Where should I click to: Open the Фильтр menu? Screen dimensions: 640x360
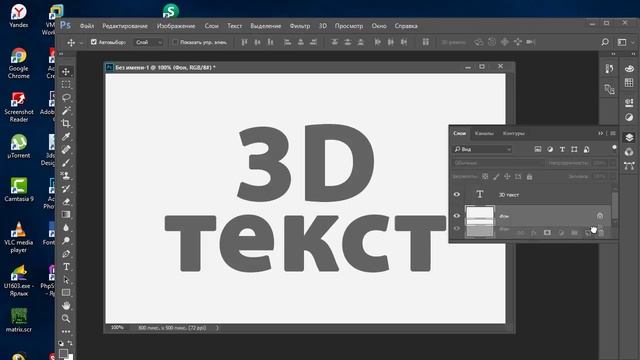click(x=300, y=26)
